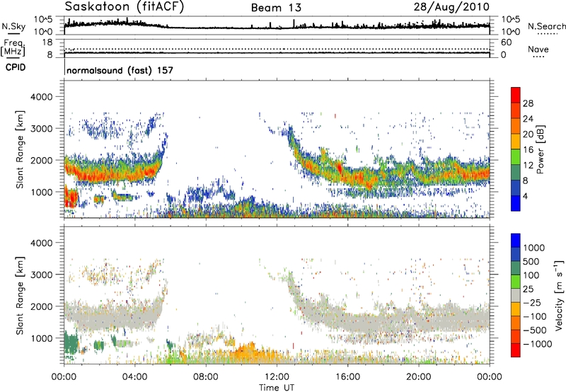Click the '16:00' time tick label
Viewport: 566px width, 392px height.
(347, 377)
